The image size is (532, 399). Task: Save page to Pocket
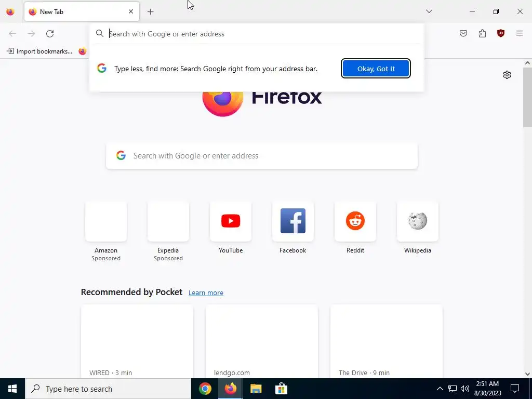(x=463, y=33)
